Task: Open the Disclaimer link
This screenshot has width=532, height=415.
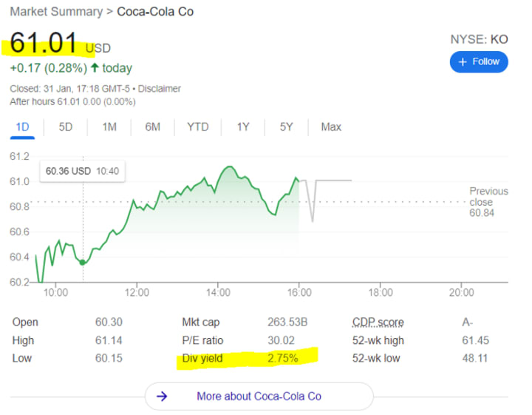Action: point(159,89)
